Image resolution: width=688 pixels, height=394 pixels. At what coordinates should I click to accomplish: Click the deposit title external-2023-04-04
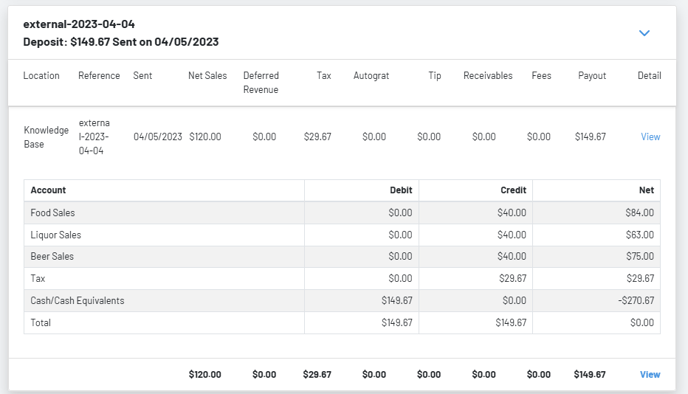[79, 24]
